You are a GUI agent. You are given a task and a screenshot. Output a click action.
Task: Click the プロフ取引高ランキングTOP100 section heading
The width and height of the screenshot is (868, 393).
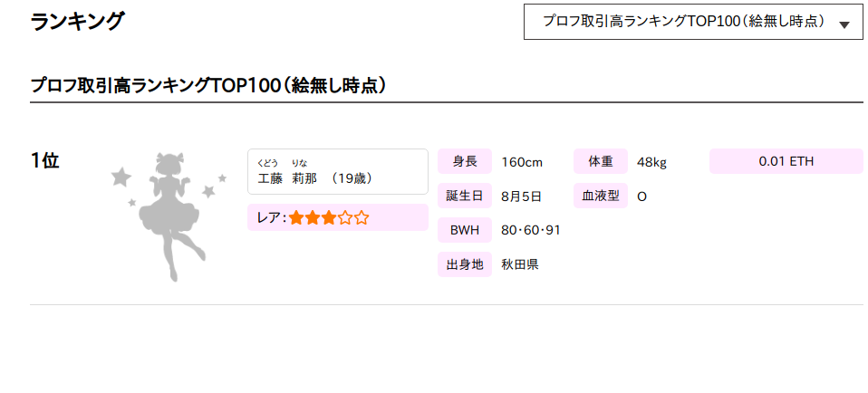[x=207, y=86]
